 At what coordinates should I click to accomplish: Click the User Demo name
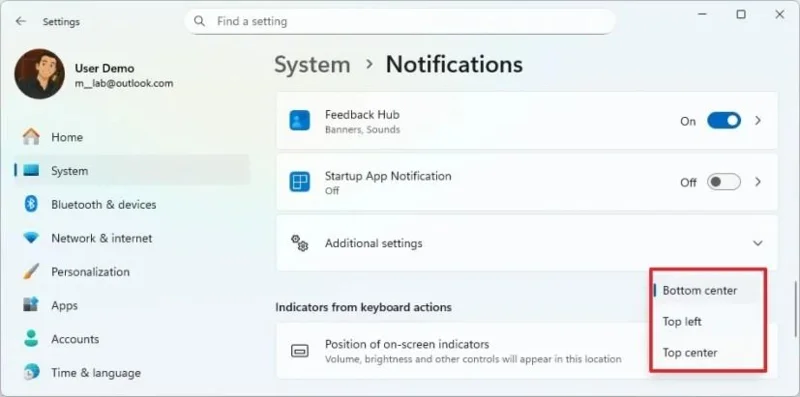point(105,68)
